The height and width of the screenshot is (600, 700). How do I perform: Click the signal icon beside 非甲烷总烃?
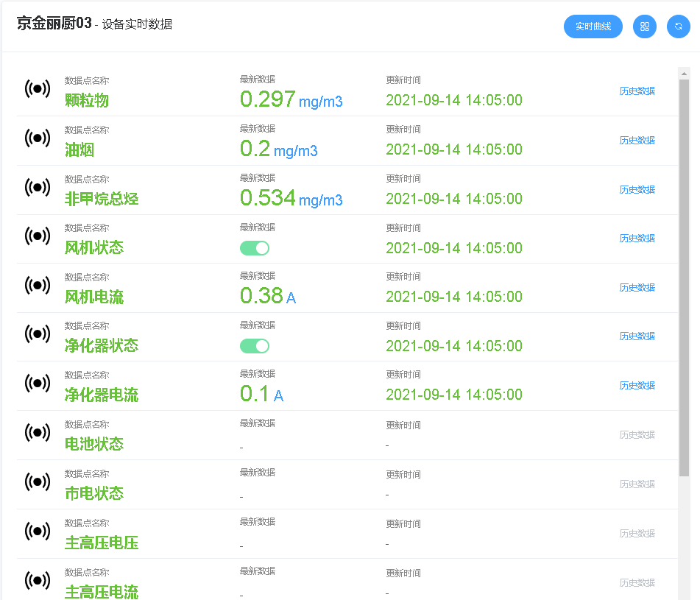coord(38,187)
